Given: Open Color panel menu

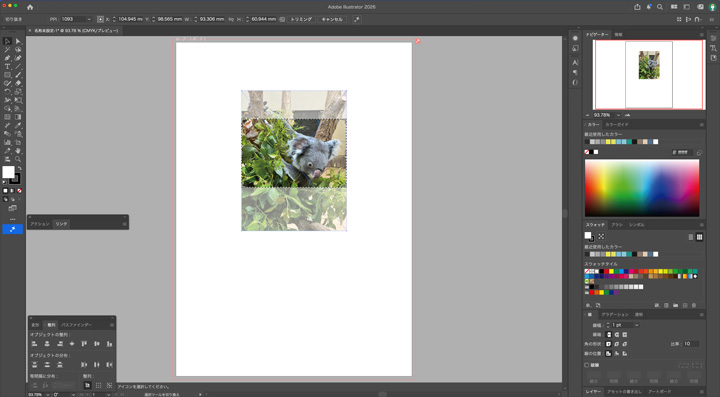Looking at the screenshot, I should tap(701, 125).
